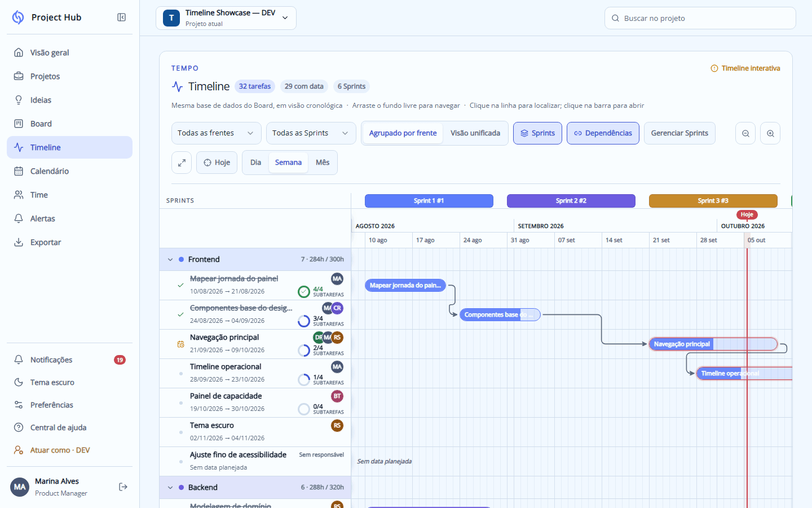Screen dimensions: 812x508
Task: Select Dia scale option
Action: [255, 163]
